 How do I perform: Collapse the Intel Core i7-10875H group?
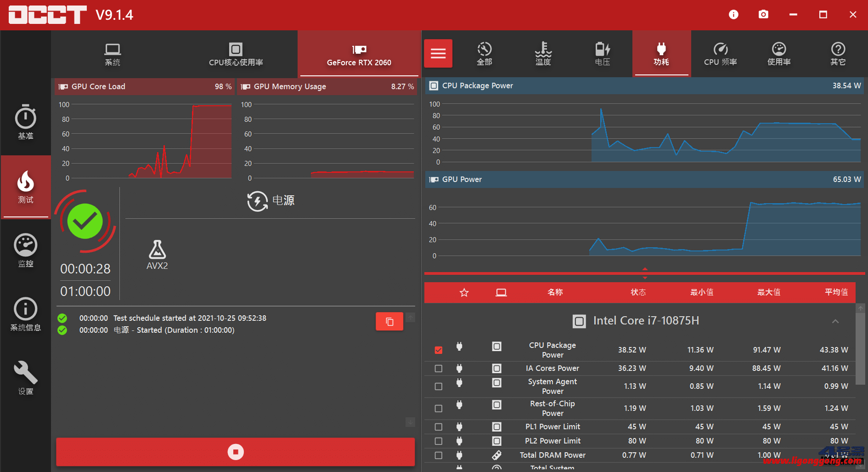click(835, 321)
